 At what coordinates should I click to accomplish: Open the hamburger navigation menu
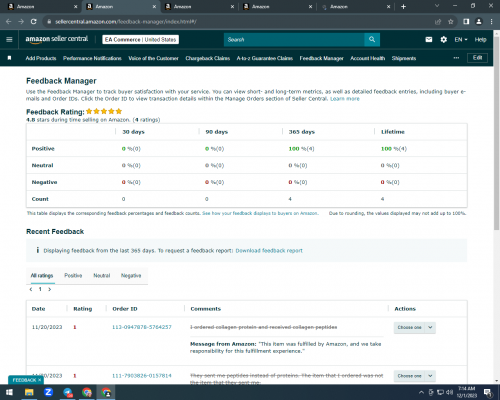(9, 40)
